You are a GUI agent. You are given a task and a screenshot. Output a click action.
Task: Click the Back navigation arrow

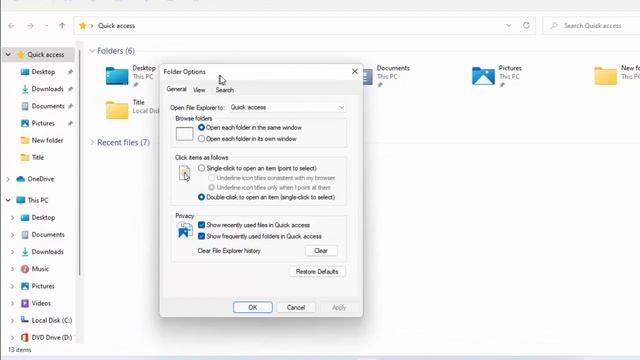(11, 26)
